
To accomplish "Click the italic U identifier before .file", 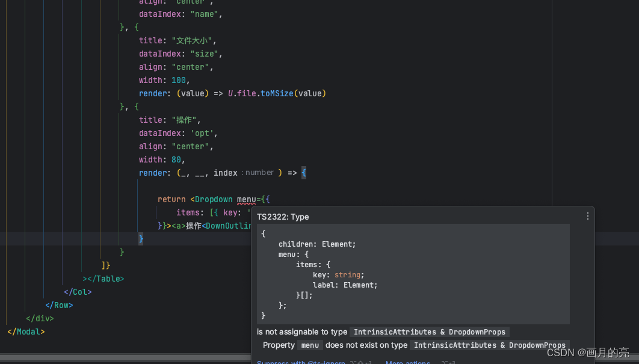I will tap(230, 93).
